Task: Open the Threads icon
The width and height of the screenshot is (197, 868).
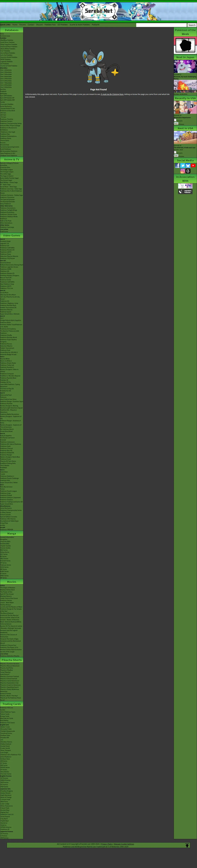Action: pos(188,171)
